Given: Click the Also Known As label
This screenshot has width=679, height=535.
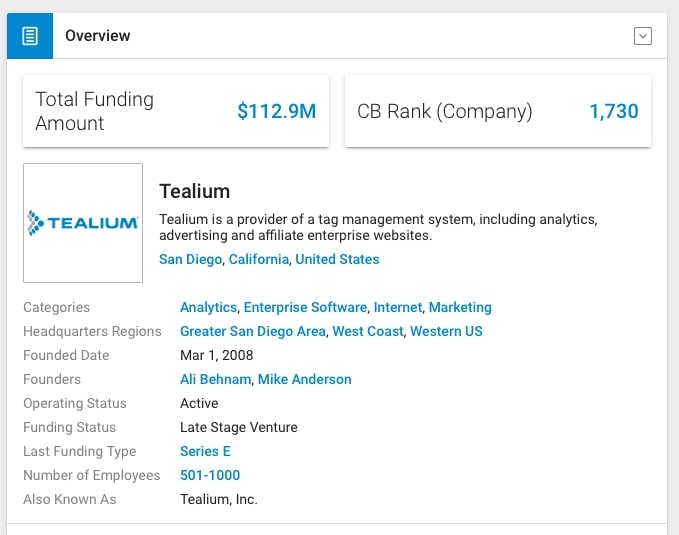Looking at the screenshot, I should (70, 499).
